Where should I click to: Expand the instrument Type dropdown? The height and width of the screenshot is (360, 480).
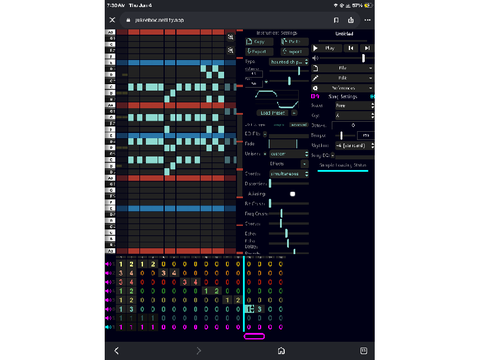coord(289,62)
